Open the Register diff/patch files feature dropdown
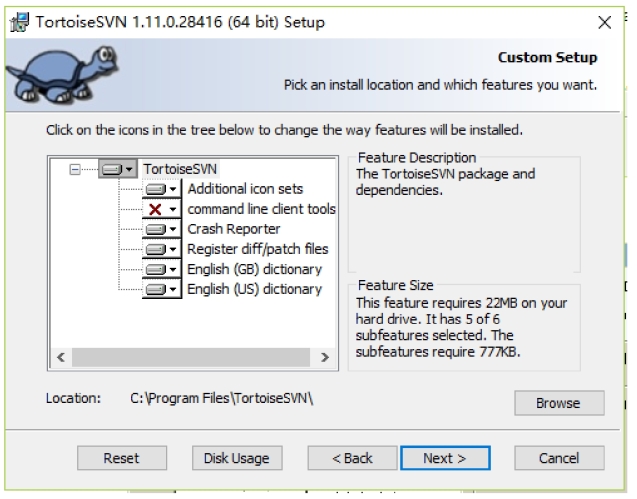637x499 pixels. click(x=161, y=249)
